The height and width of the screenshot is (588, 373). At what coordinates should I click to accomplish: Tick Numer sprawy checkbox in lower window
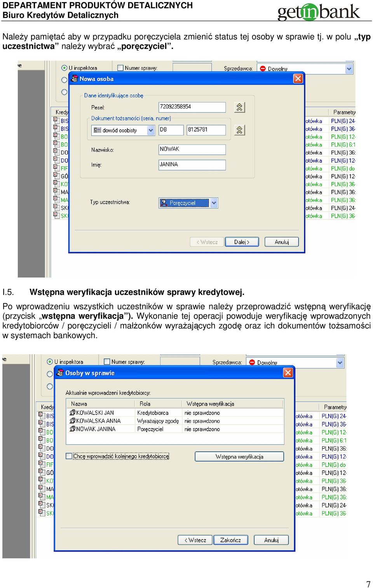tap(107, 361)
